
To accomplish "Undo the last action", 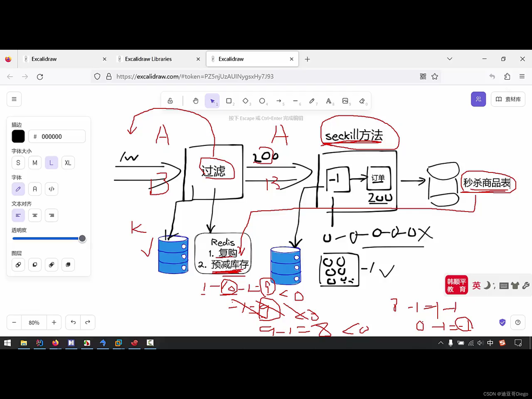I will click(73, 322).
